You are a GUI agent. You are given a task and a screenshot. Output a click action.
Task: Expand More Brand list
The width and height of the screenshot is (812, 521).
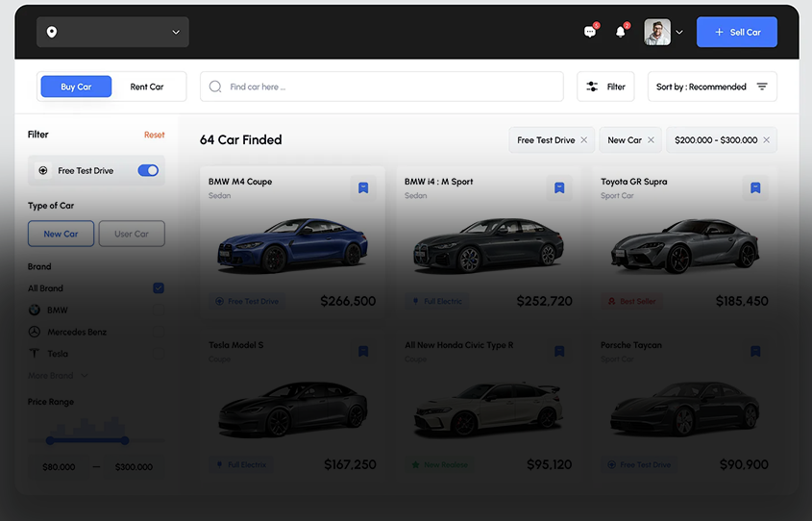58,376
